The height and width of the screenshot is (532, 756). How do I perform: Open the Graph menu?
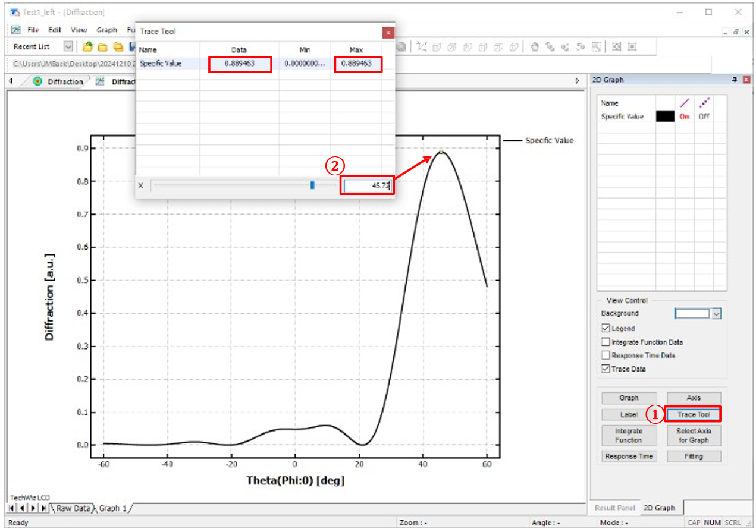tap(107, 30)
